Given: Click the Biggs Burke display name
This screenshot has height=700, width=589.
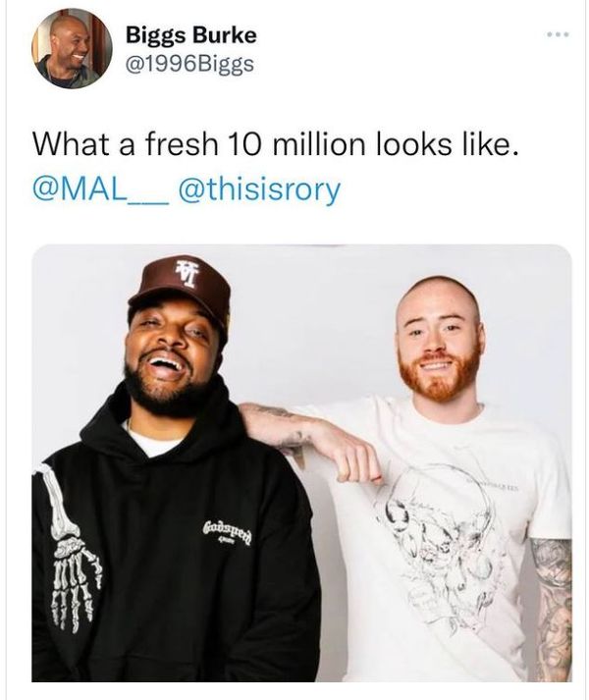Looking at the screenshot, I should pyautogui.click(x=191, y=34).
